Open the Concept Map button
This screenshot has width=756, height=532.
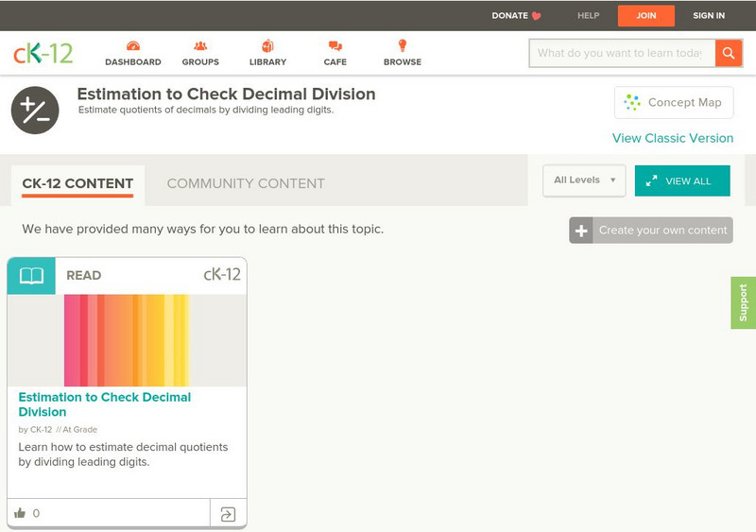click(x=674, y=102)
